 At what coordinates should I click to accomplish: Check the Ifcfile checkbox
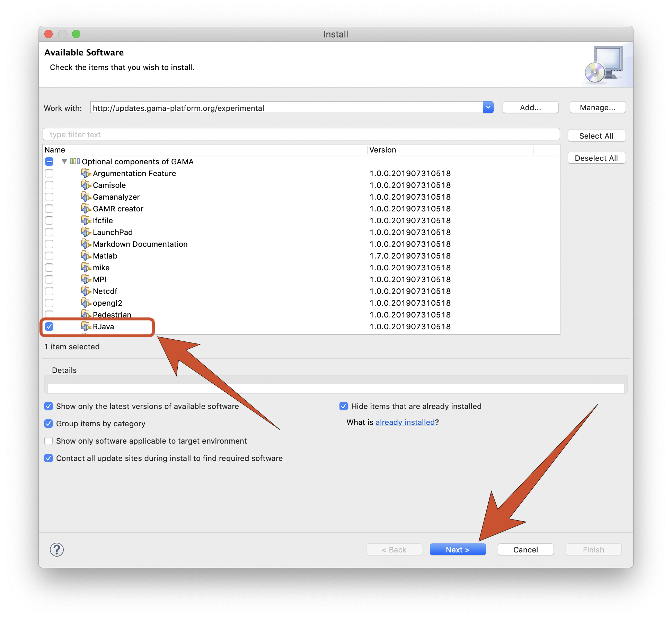point(49,220)
